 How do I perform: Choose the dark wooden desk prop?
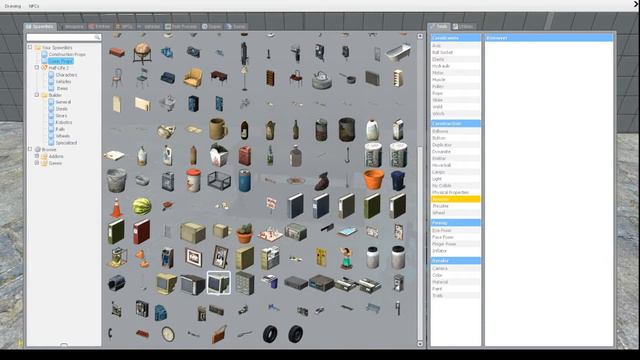[x=219, y=77]
